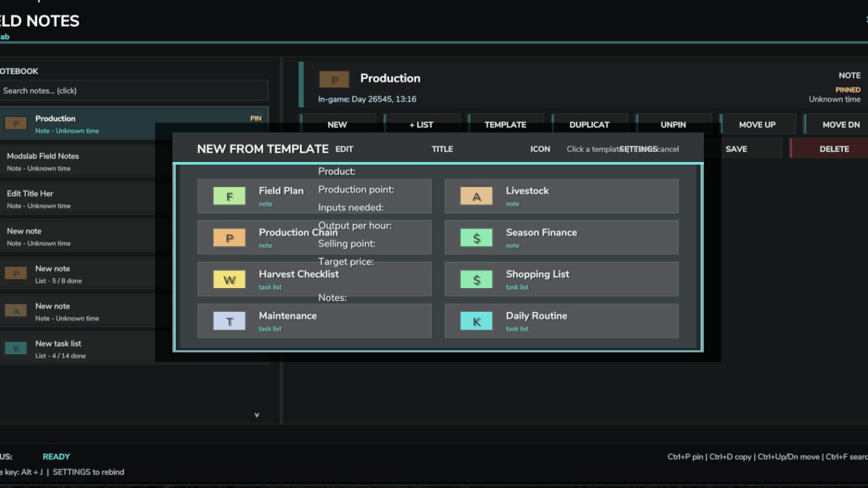Click the Harvest Checklist template label

tap(298, 274)
